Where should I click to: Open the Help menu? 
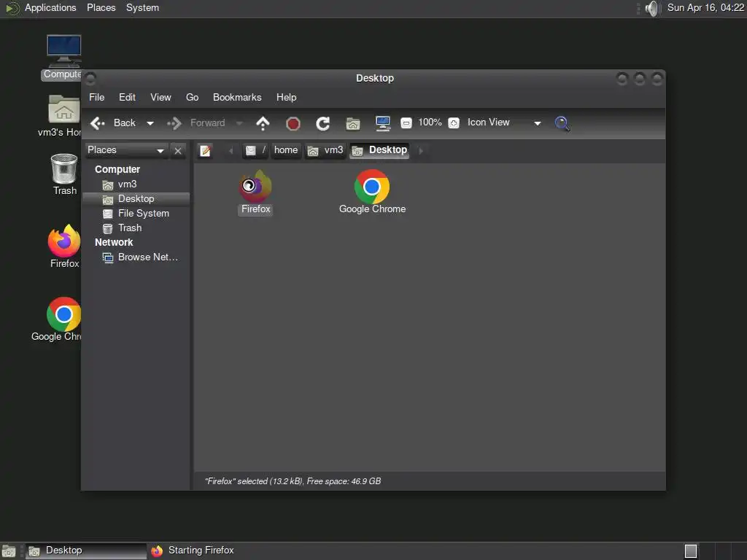click(x=286, y=97)
